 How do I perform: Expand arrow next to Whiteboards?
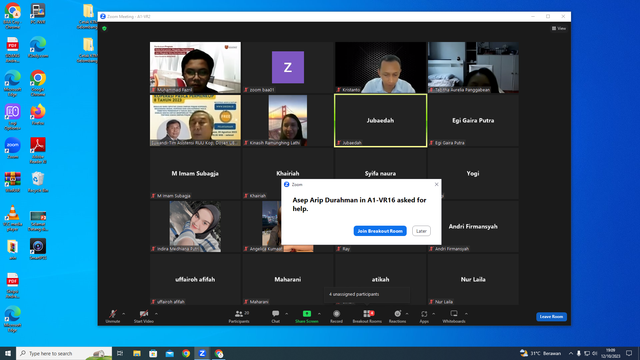(466, 314)
